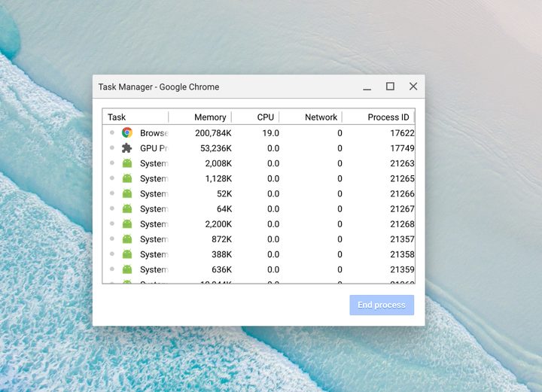
Task: Click process ID 21265
Action: pos(402,178)
